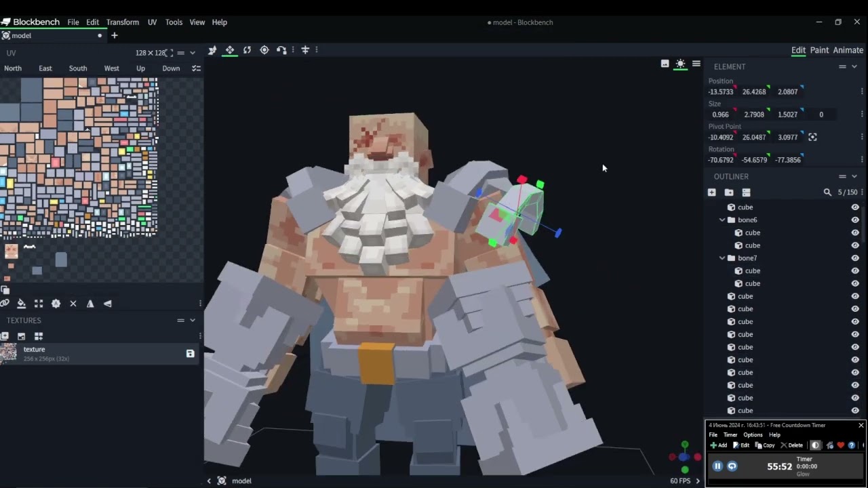Open a new tab with plus button
868x488 pixels.
[x=115, y=35]
